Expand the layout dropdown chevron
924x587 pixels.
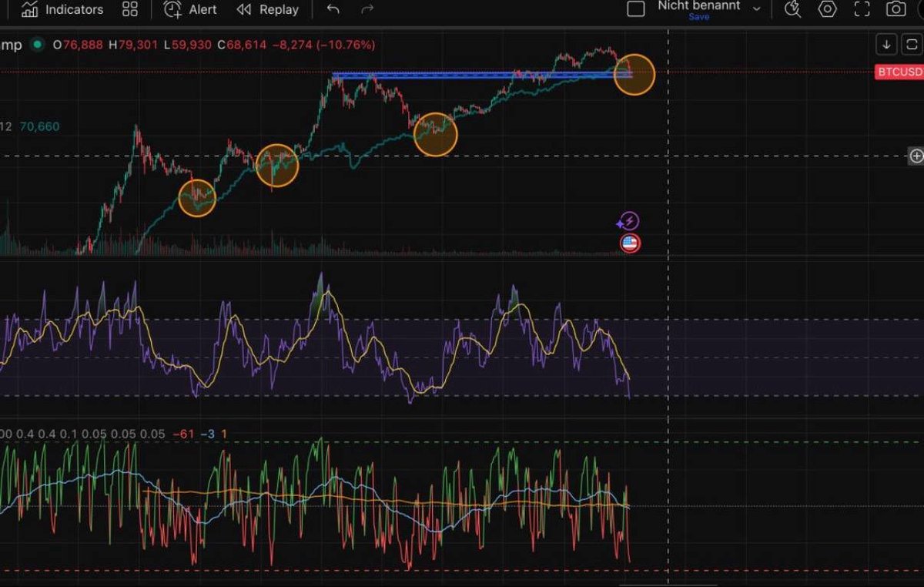pos(756,9)
